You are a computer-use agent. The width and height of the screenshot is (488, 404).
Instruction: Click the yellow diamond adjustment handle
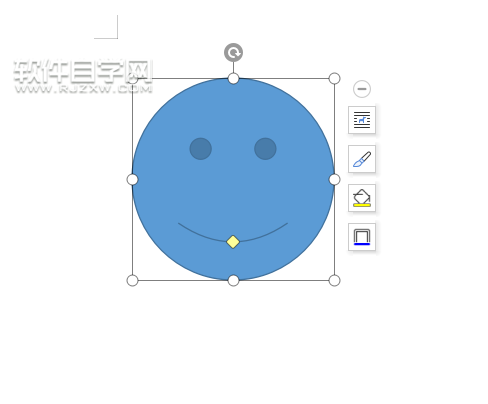click(x=233, y=242)
